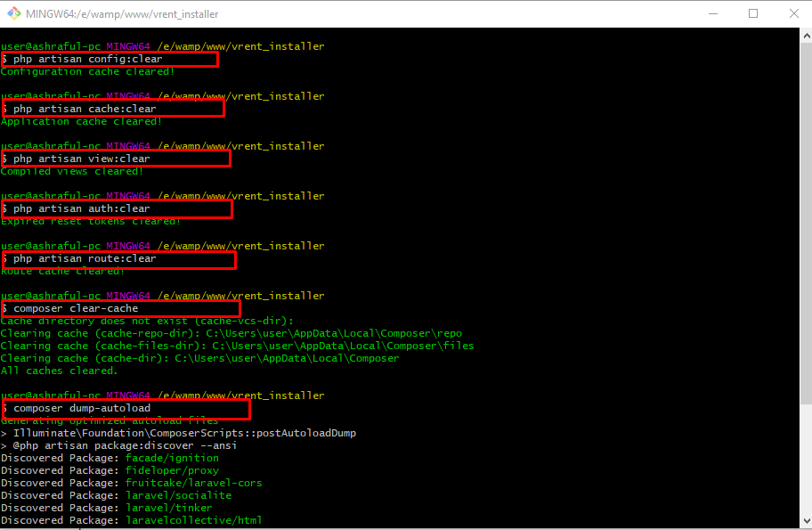Click the 'composer clear-cache' command line
The width and height of the screenshot is (812, 530).
click(x=76, y=308)
